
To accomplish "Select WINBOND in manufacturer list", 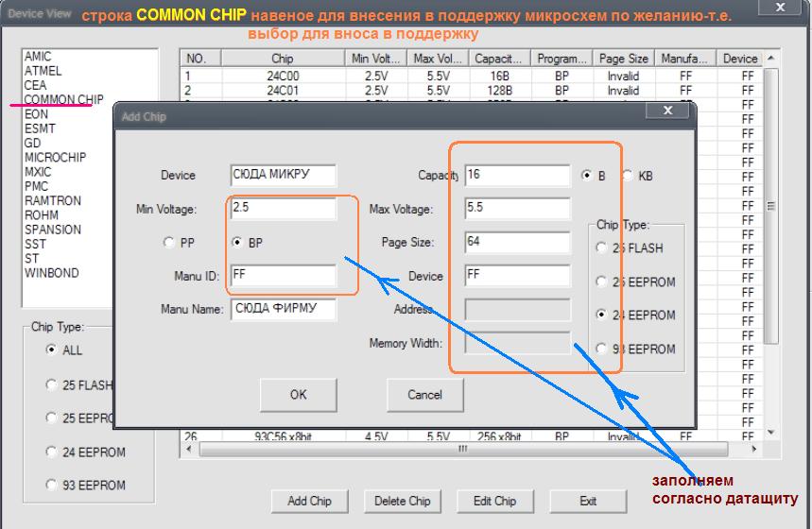I will (52, 273).
